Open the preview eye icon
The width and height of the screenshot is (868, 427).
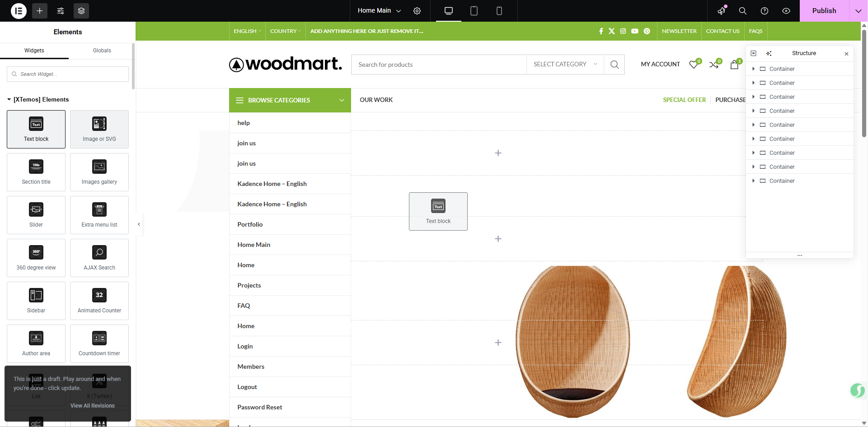pos(786,11)
